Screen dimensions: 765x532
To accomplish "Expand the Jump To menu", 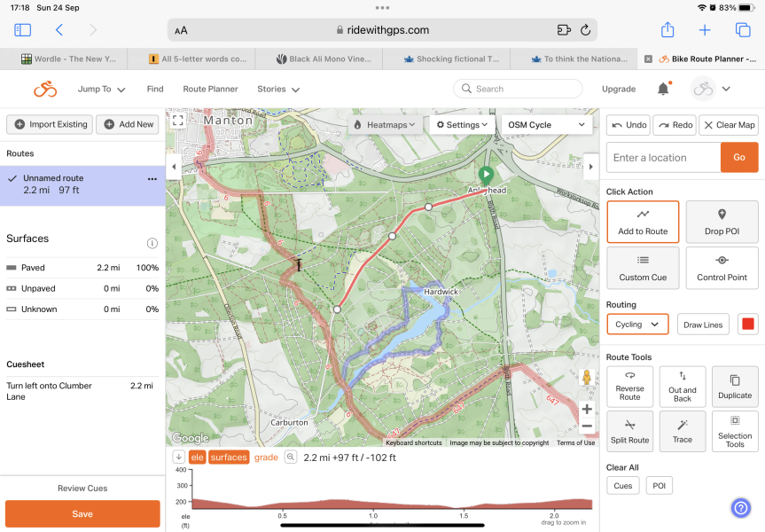I will pyautogui.click(x=101, y=89).
